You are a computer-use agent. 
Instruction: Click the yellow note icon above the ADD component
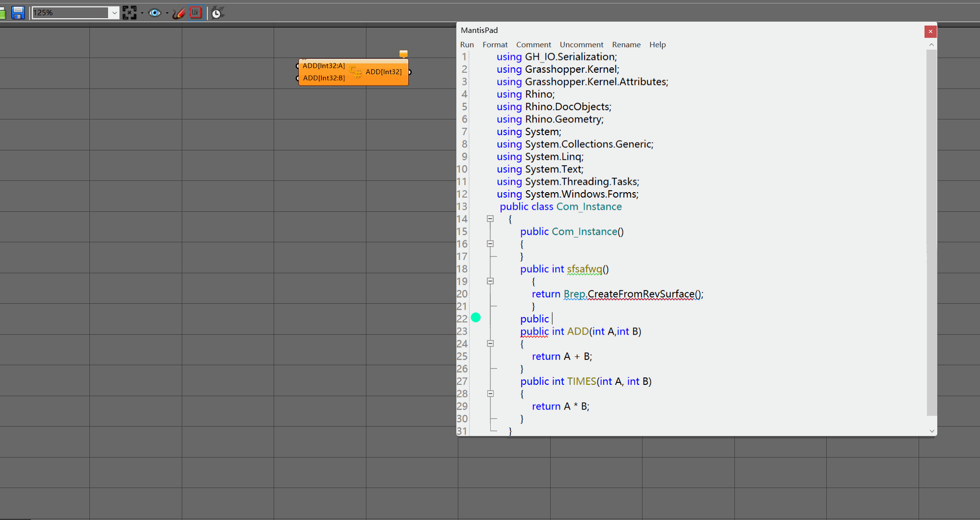click(x=403, y=53)
